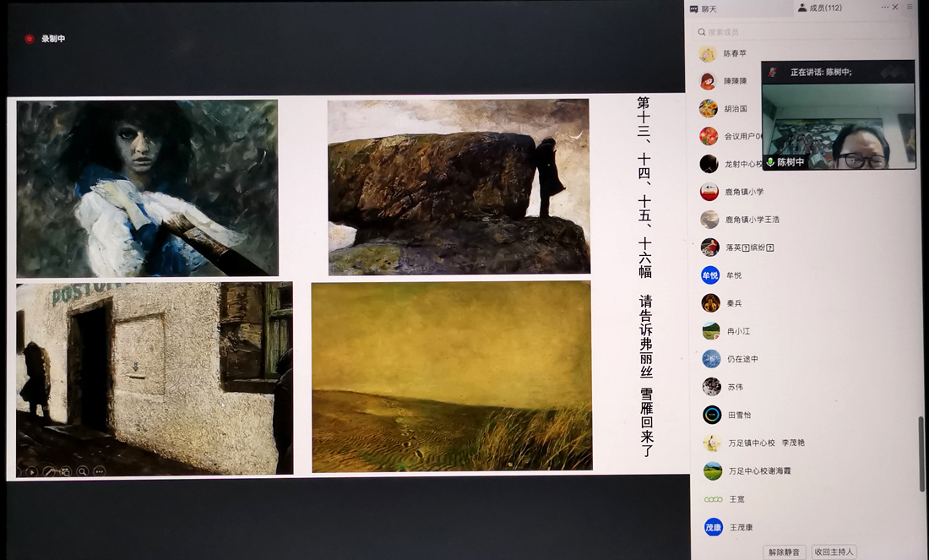Select the member name 牟悦
This screenshot has width=929, height=560.
click(x=734, y=275)
